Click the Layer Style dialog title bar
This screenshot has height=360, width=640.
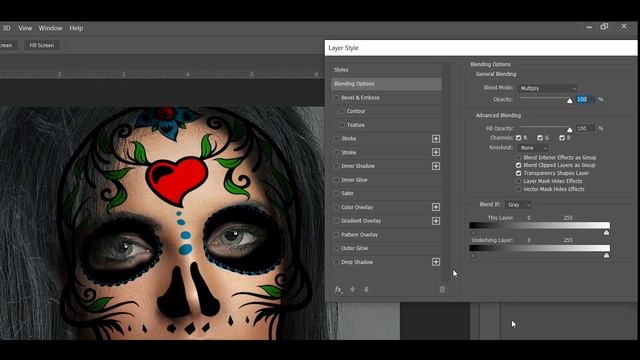(481, 48)
